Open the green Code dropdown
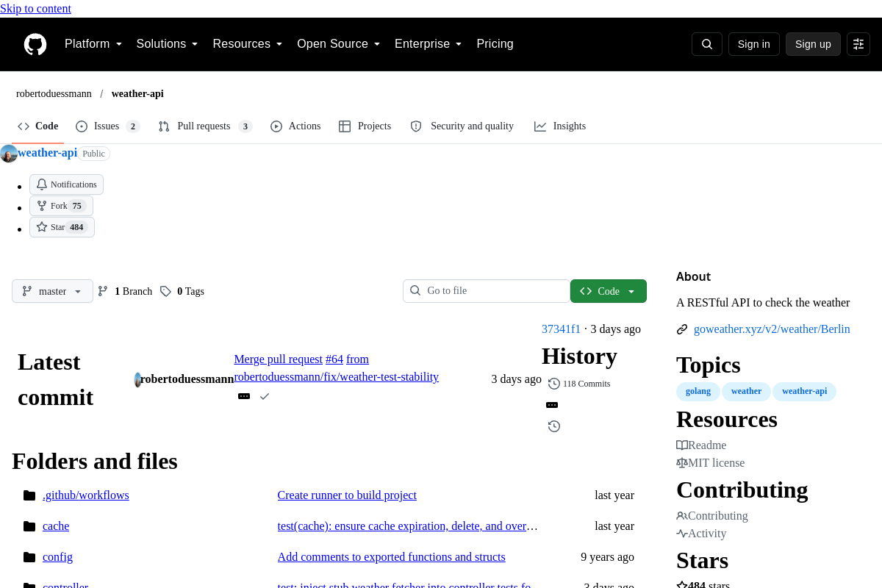Image resolution: width=882 pixels, height=588 pixels. (x=609, y=291)
